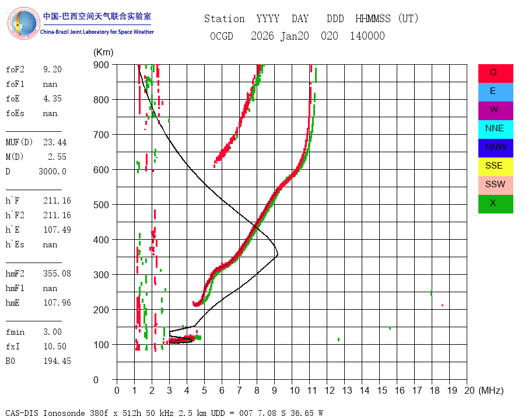The width and height of the screenshot is (525, 420).
Task: Select the D value 3000.0
Action: click(52, 171)
